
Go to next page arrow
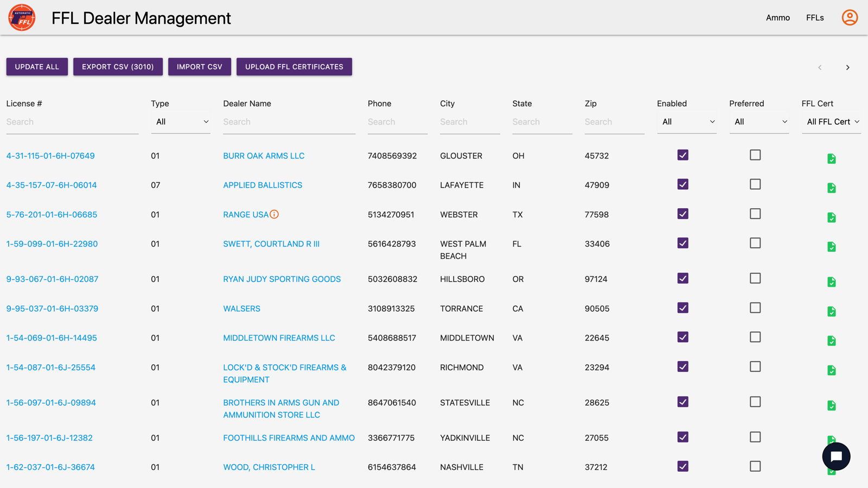[x=847, y=67]
